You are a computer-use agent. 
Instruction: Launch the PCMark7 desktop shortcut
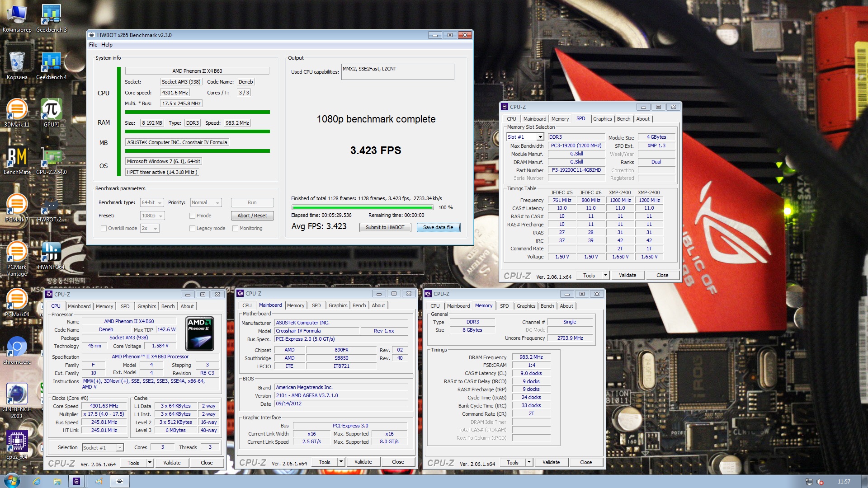[17, 208]
